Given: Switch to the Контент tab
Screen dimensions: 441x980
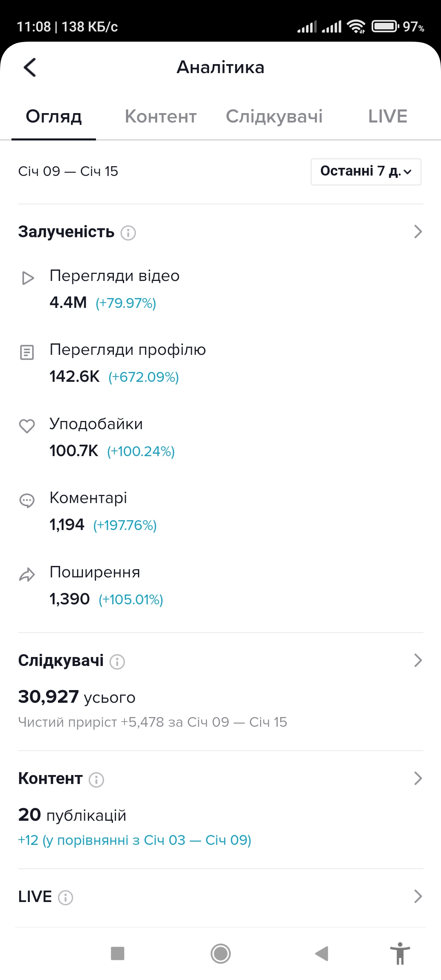Looking at the screenshot, I should click(160, 116).
